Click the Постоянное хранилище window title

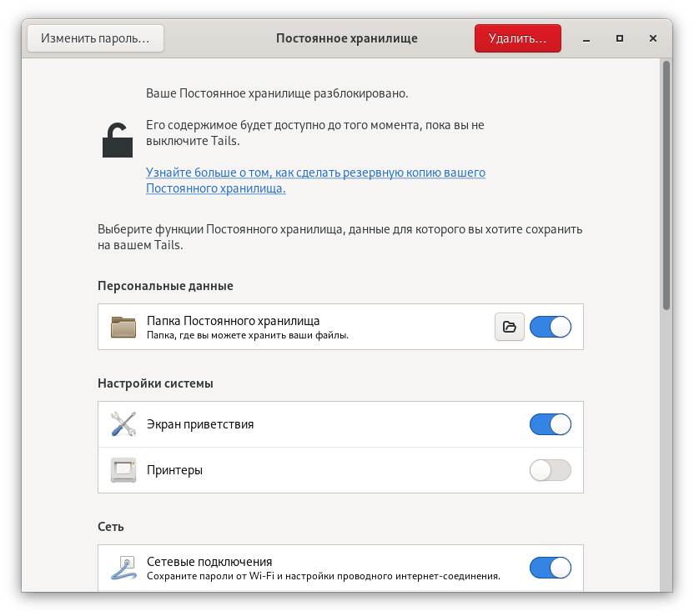point(346,38)
